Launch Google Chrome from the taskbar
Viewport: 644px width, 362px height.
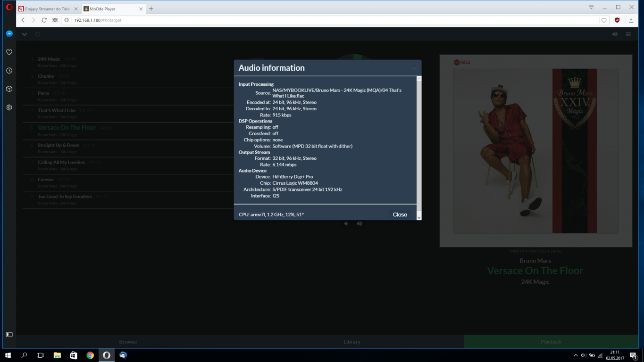pos(90,355)
